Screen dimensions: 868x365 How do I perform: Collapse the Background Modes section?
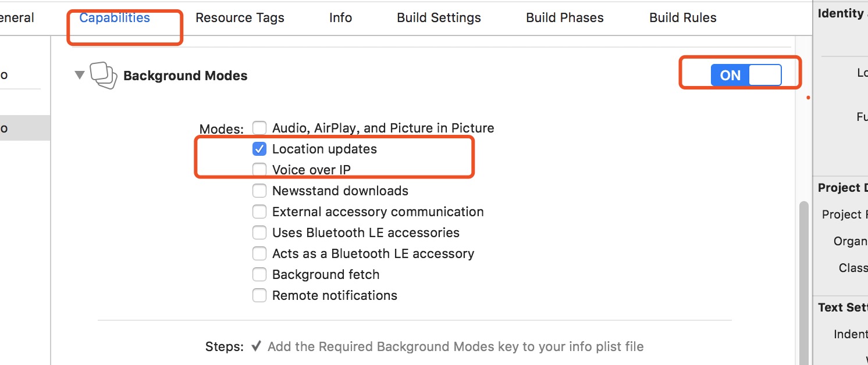click(80, 75)
